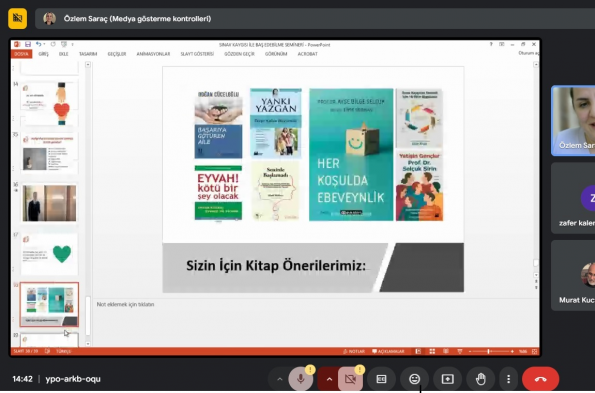This screenshot has height=393, width=595.
Task: Click the undo arrow in quick access toolbar
Action: pyautogui.click(x=38, y=44)
